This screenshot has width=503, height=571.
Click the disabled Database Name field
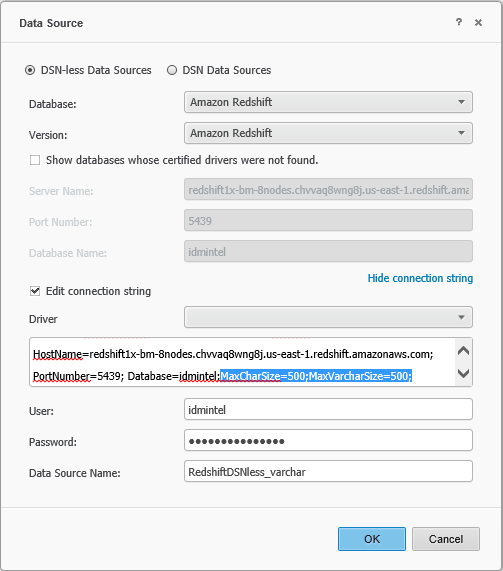click(x=328, y=251)
